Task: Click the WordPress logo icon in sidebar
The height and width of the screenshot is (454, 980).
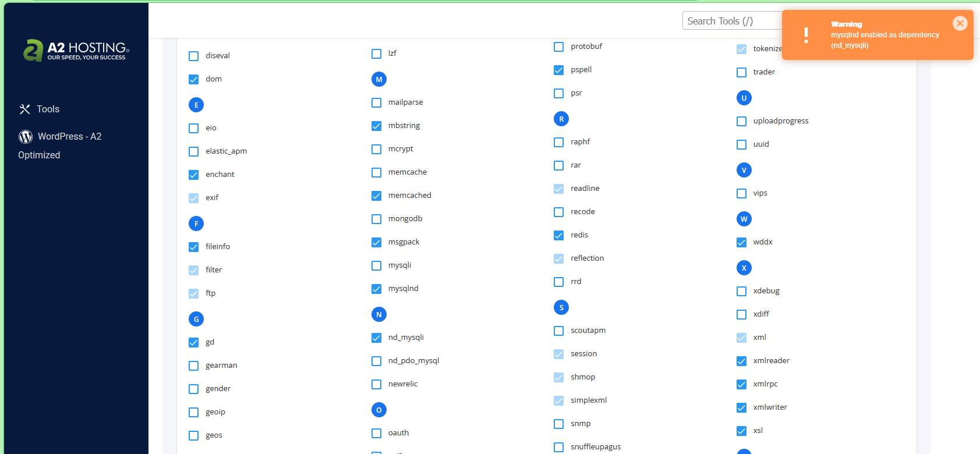Action: (26, 137)
